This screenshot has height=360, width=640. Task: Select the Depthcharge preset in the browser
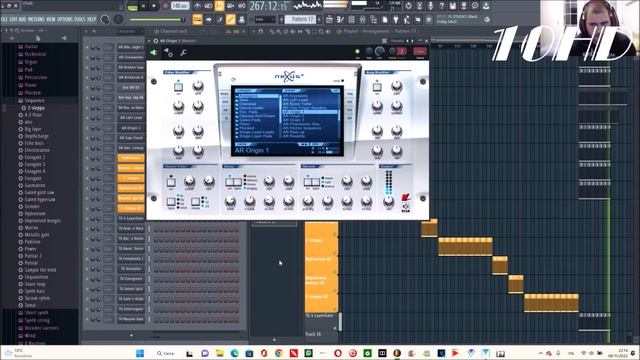tap(36, 136)
